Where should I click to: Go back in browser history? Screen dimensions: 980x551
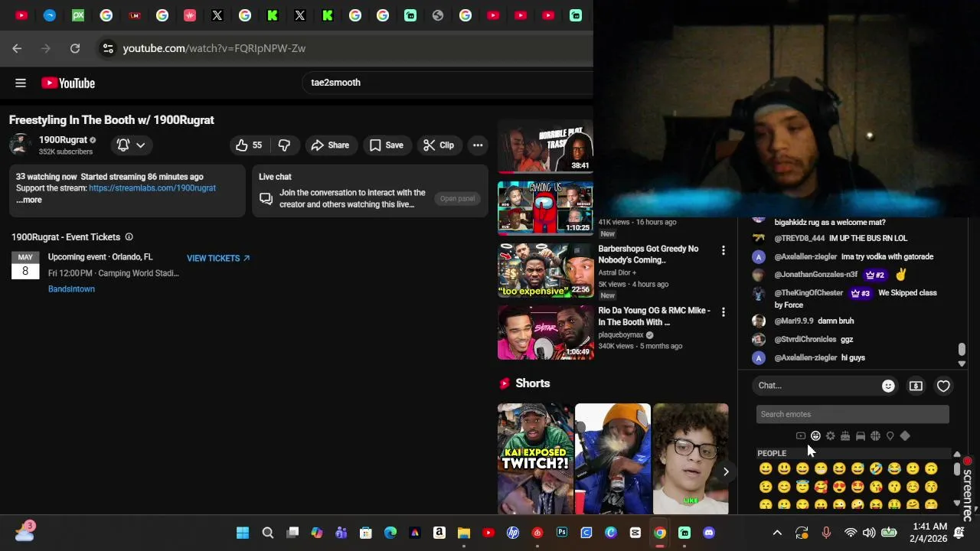coord(17,48)
